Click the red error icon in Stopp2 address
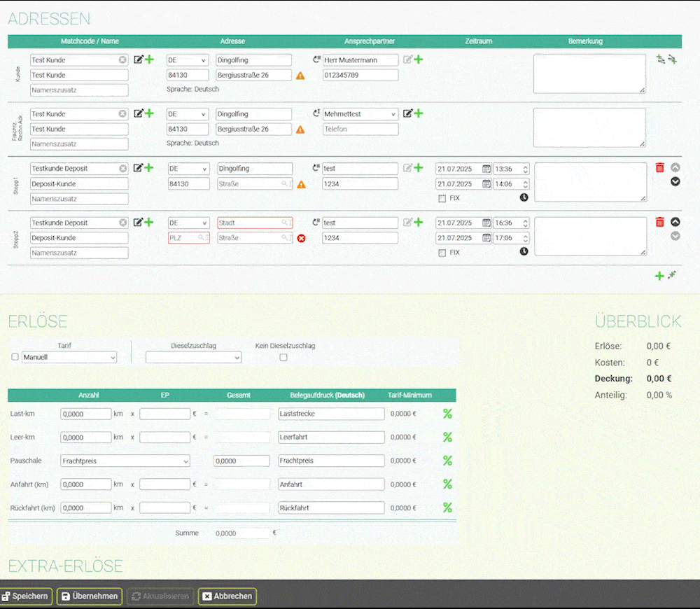 (x=301, y=239)
